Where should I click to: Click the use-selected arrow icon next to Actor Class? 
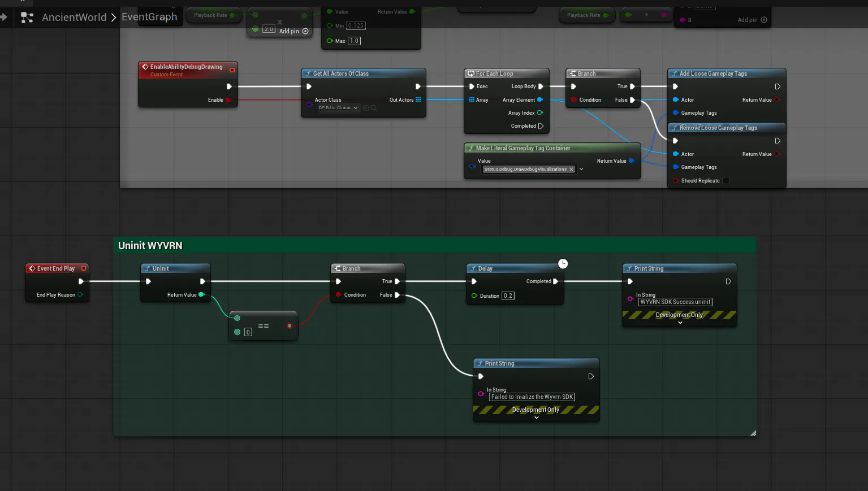coord(365,108)
